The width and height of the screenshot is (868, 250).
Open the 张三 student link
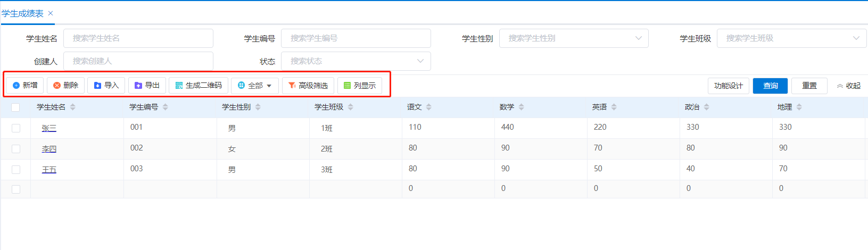coord(49,128)
